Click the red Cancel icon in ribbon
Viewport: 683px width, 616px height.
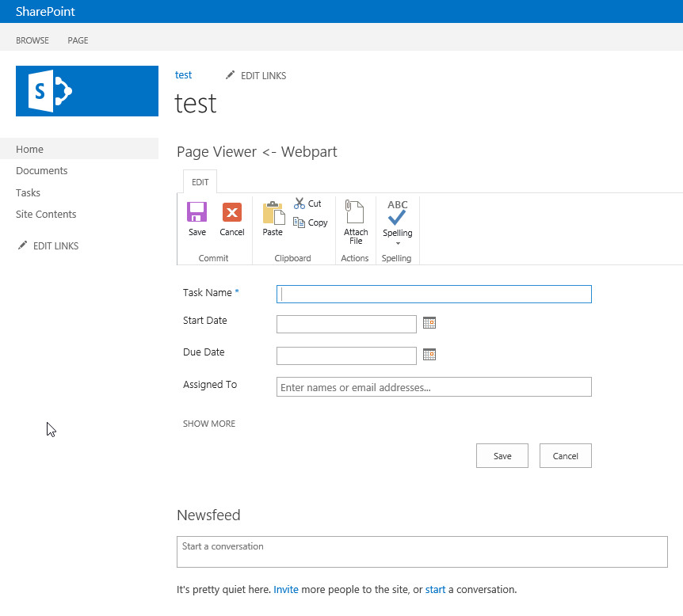point(232,212)
